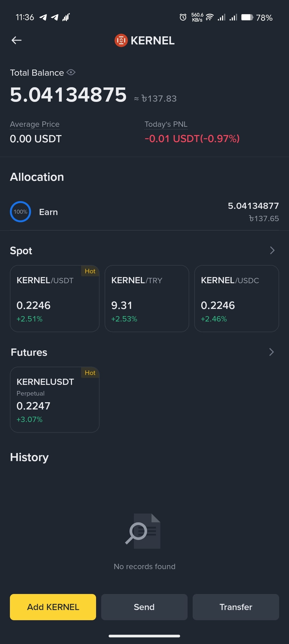Expand the Spot section chevron
The image size is (289, 644).
click(x=272, y=250)
